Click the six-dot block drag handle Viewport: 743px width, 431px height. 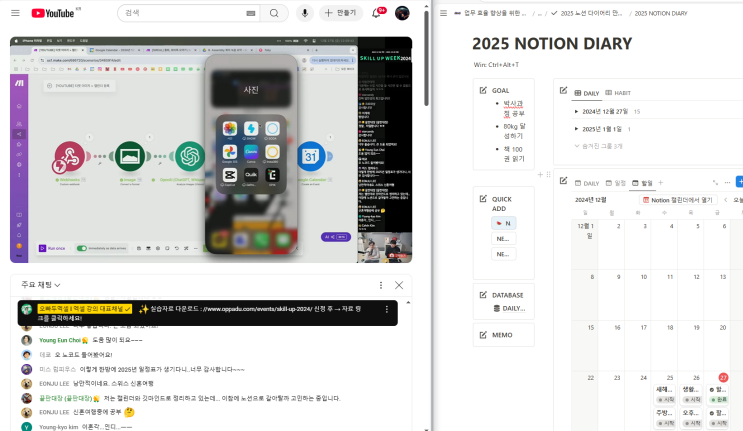click(x=548, y=175)
